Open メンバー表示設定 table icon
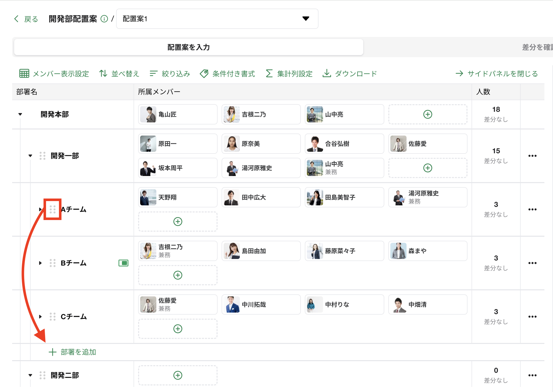Screen dimensions: 553x392 24,74
